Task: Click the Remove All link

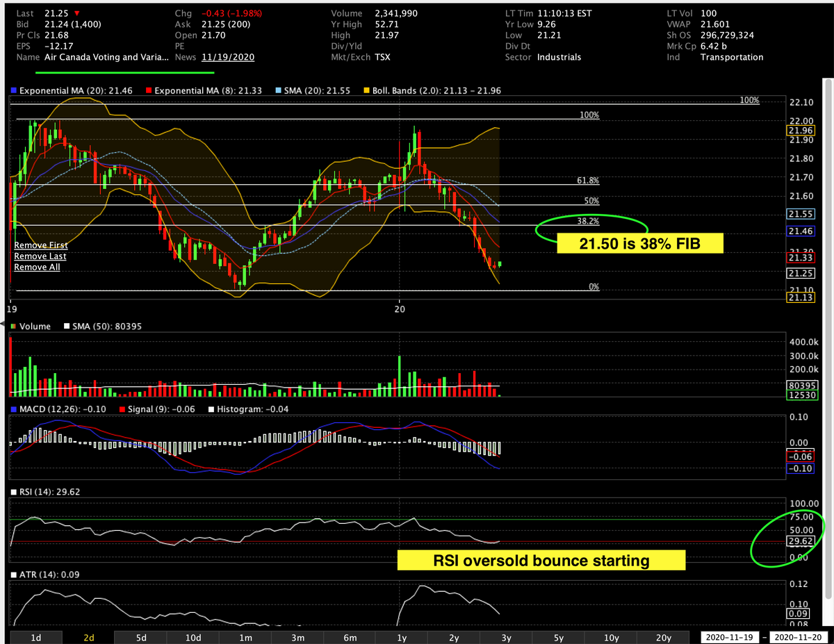Action: (37, 267)
